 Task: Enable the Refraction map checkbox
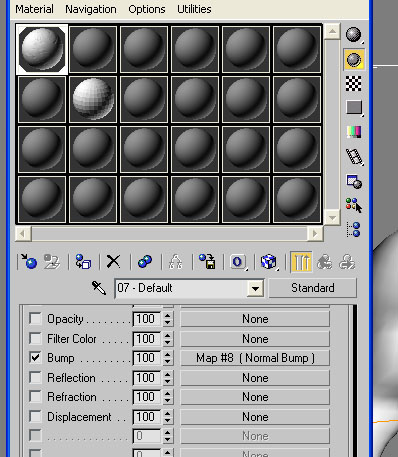point(35,397)
